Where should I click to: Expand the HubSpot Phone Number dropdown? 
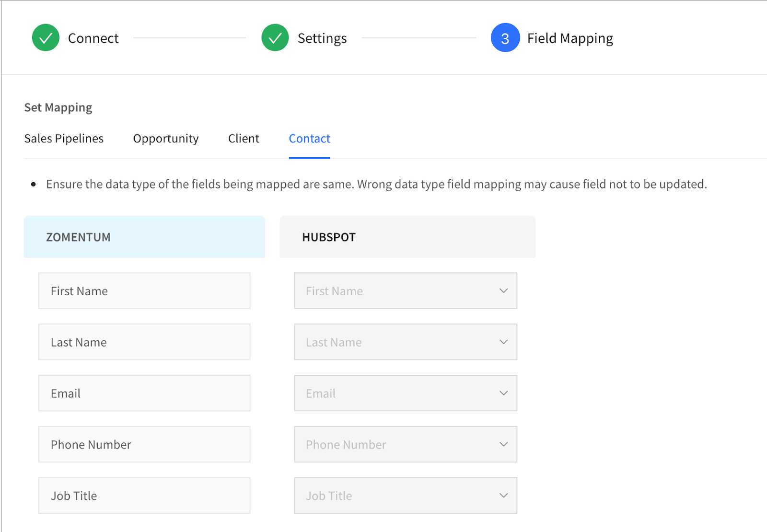tap(406, 445)
